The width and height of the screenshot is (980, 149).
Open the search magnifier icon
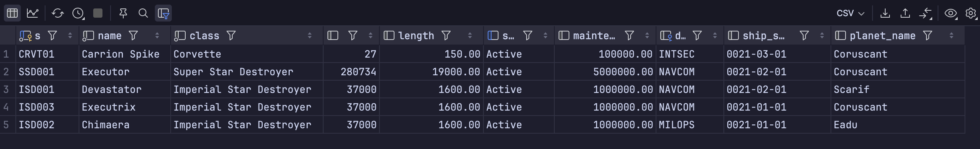point(143,13)
